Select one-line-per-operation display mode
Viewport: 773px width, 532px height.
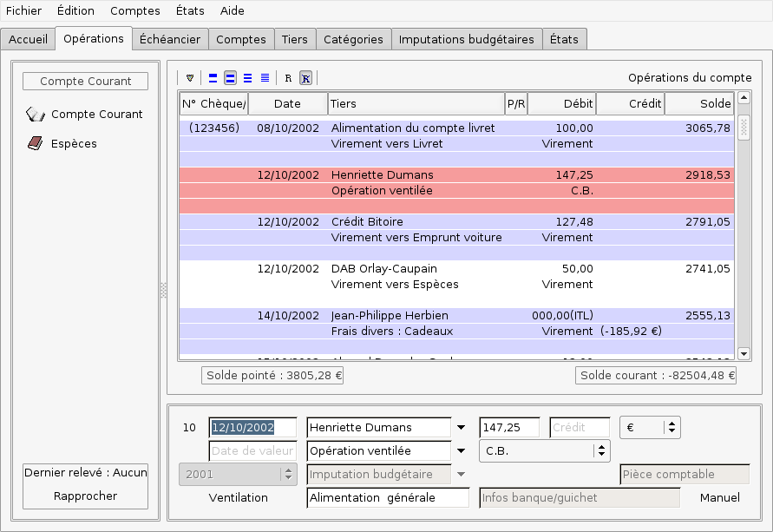(213, 78)
